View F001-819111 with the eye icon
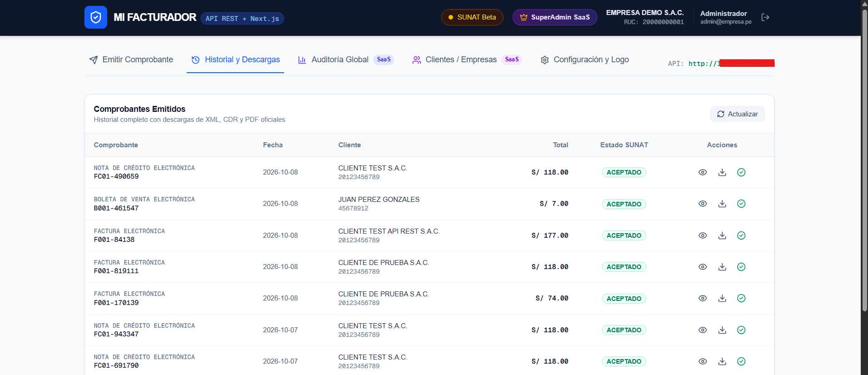 pyautogui.click(x=703, y=267)
